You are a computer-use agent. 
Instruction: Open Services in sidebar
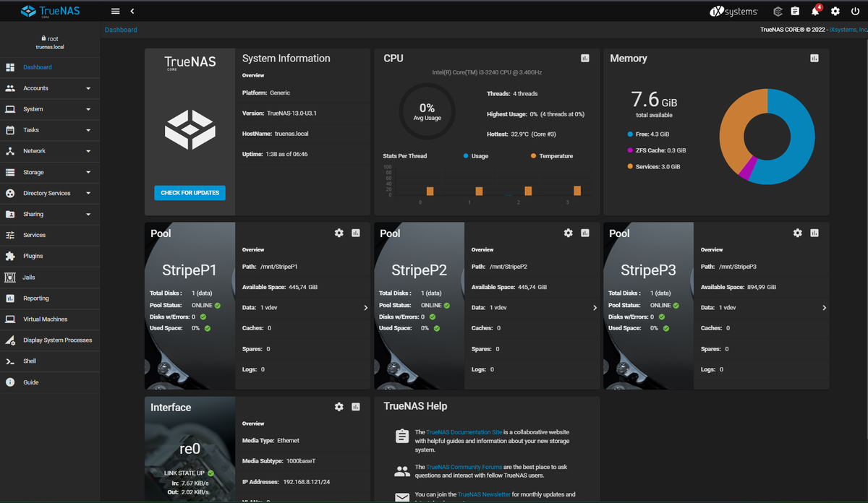(50, 235)
